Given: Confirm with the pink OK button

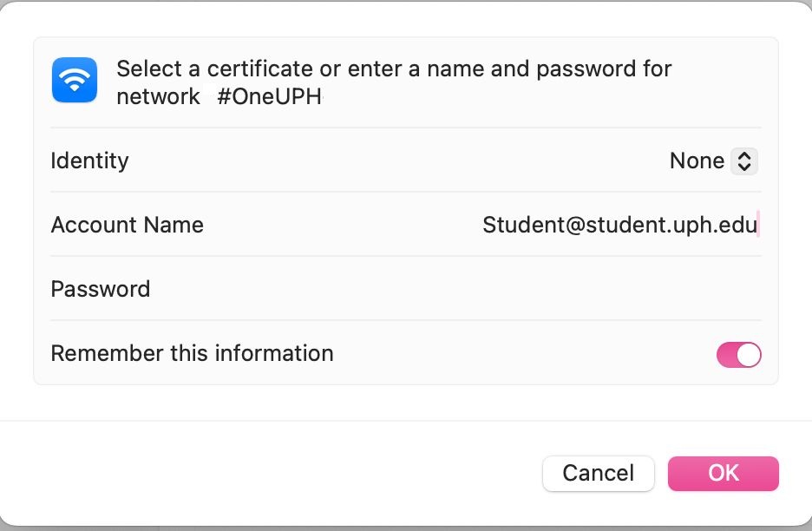Looking at the screenshot, I should click(x=723, y=473).
